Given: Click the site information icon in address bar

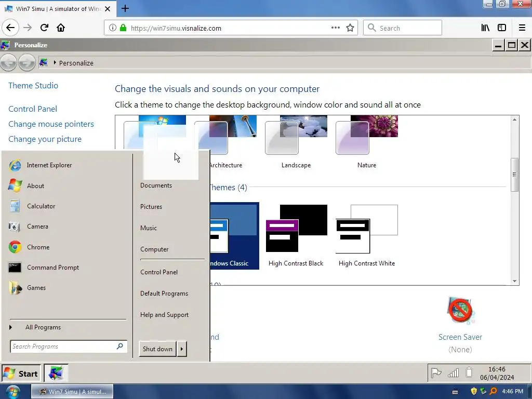Looking at the screenshot, I should pos(113,28).
